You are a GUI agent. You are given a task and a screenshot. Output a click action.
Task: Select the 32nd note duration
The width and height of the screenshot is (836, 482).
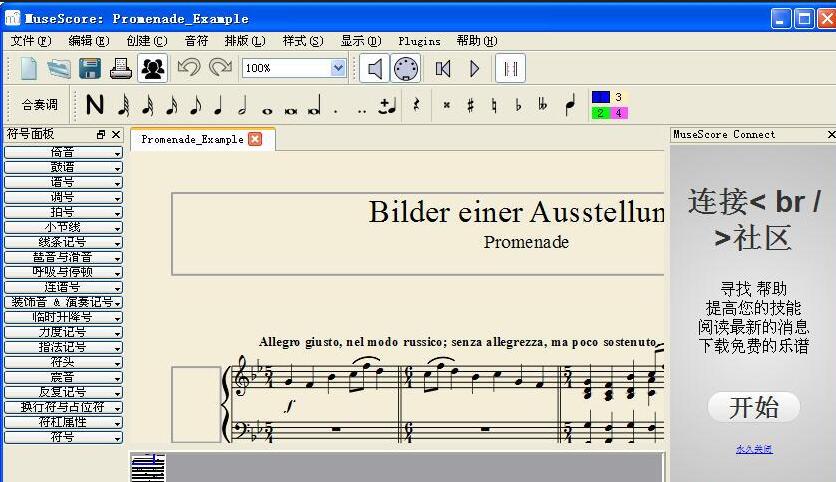point(148,105)
